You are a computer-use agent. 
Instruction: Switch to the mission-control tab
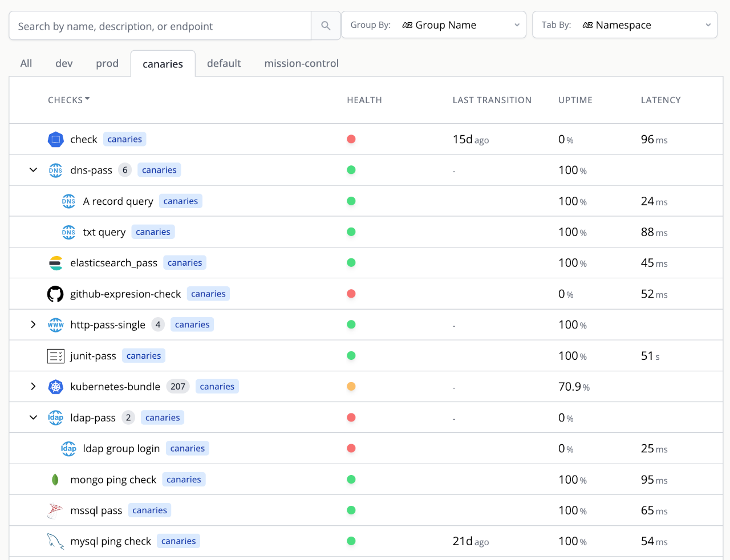[301, 63]
